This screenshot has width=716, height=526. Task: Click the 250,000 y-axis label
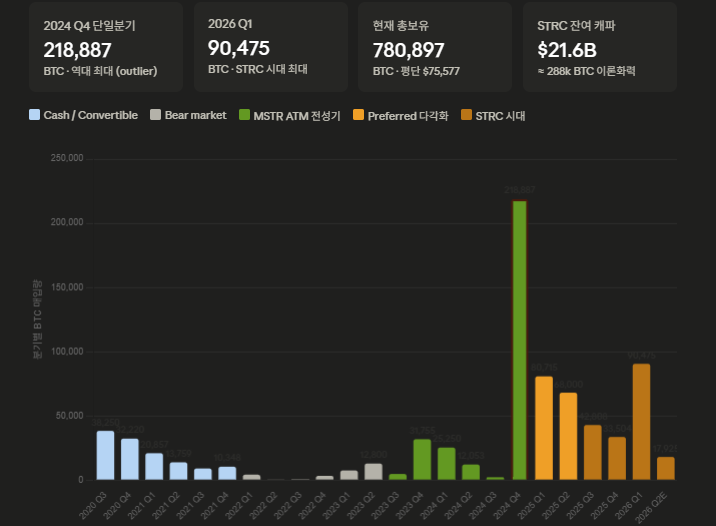[x=66, y=159]
